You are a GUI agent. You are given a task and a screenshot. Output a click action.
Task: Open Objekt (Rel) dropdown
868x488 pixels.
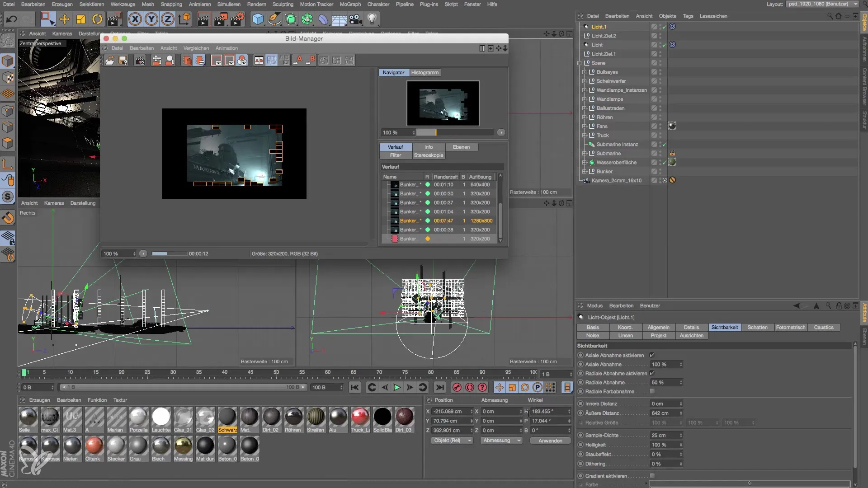tap(452, 441)
